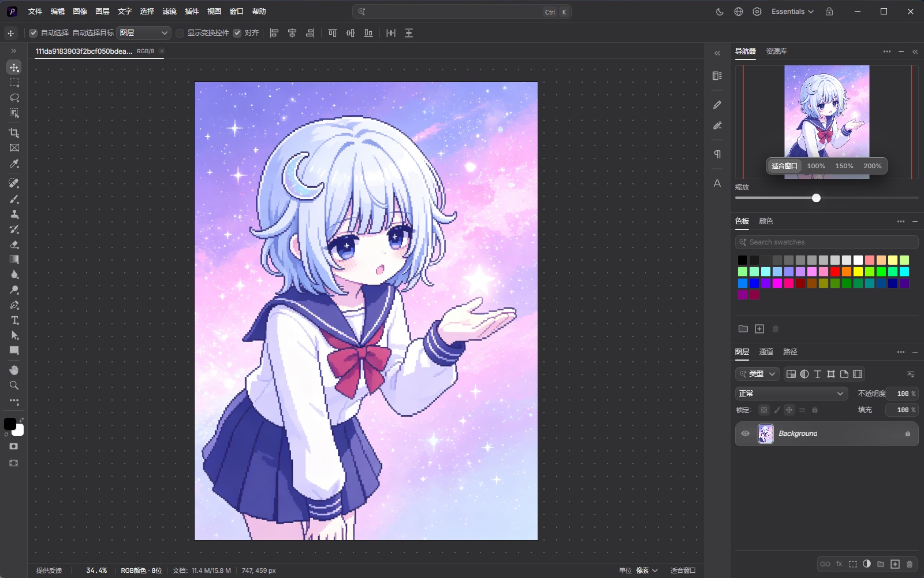This screenshot has height=578, width=924.
Task: Click the 150% zoom button
Action: (x=844, y=166)
